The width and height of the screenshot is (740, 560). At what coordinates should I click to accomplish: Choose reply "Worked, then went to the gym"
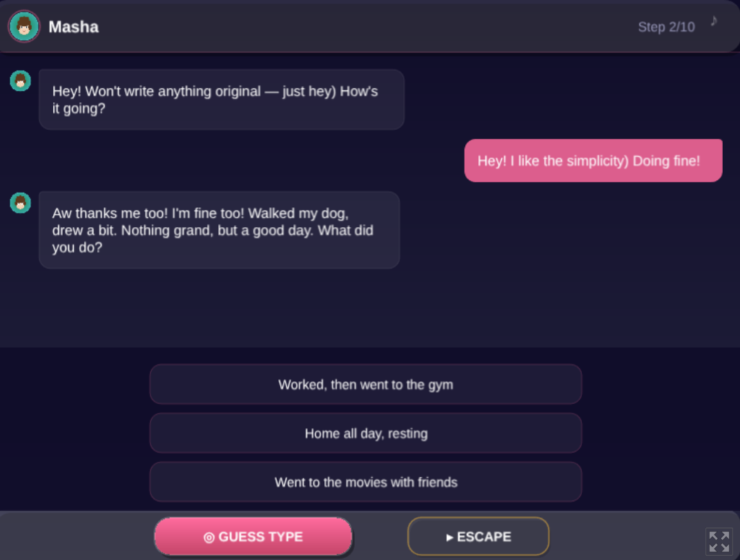coord(365,385)
